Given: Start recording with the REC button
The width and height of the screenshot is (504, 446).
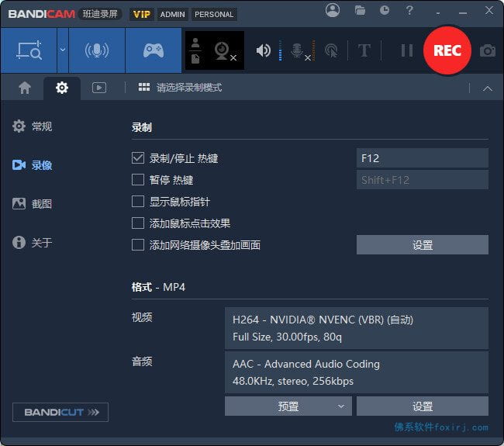Looking at the screenshot, I should pos(447,50).
